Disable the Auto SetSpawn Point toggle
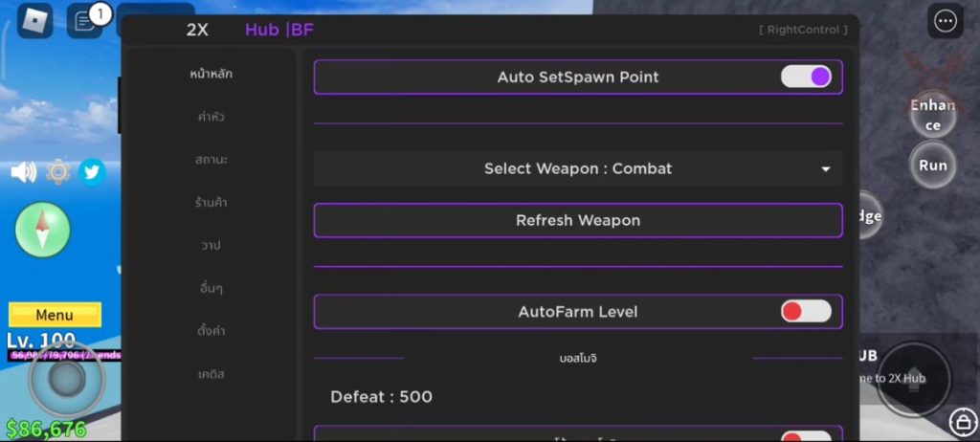 pyautogui.click(x=806, y=77)
